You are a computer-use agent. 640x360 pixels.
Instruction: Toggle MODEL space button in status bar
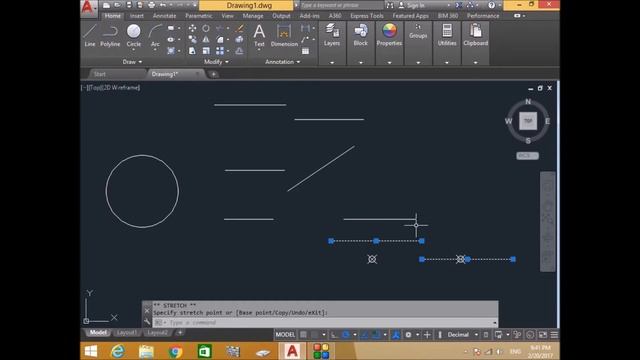coord(285,335)
